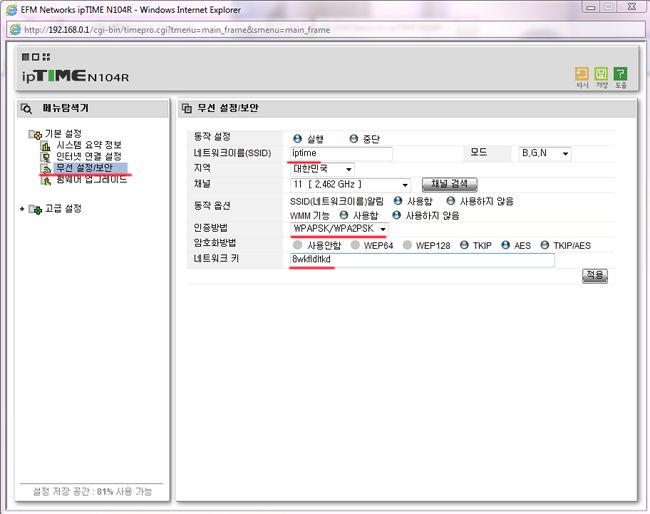
Task: Select 실행 for wireless operation
Action: pyautogui.click(x=297, y=138)
